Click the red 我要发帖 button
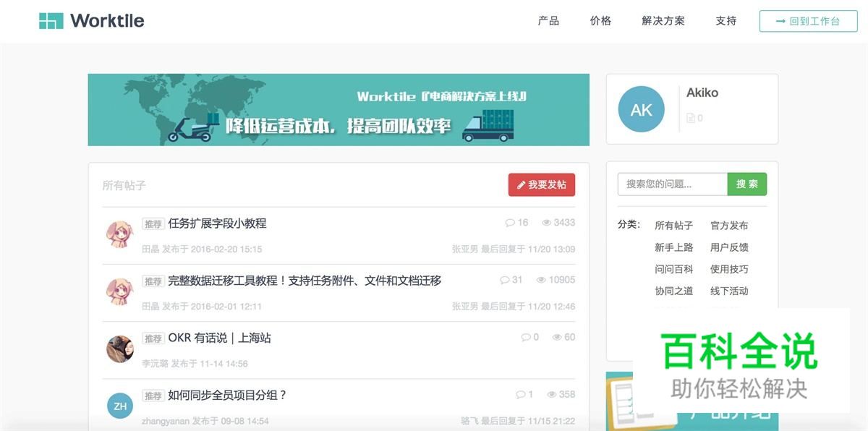This screenshot has height=431, width=868. (541, 184)
